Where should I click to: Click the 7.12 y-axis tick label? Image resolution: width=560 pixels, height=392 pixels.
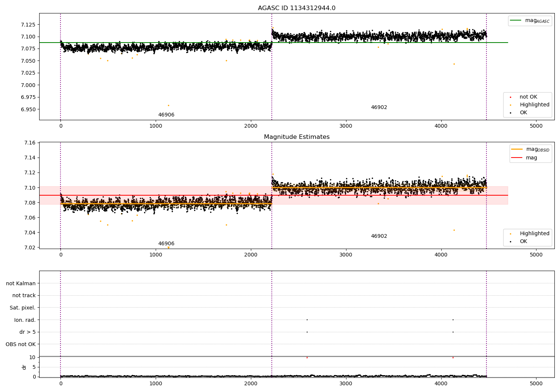click(x=29, y=172)
